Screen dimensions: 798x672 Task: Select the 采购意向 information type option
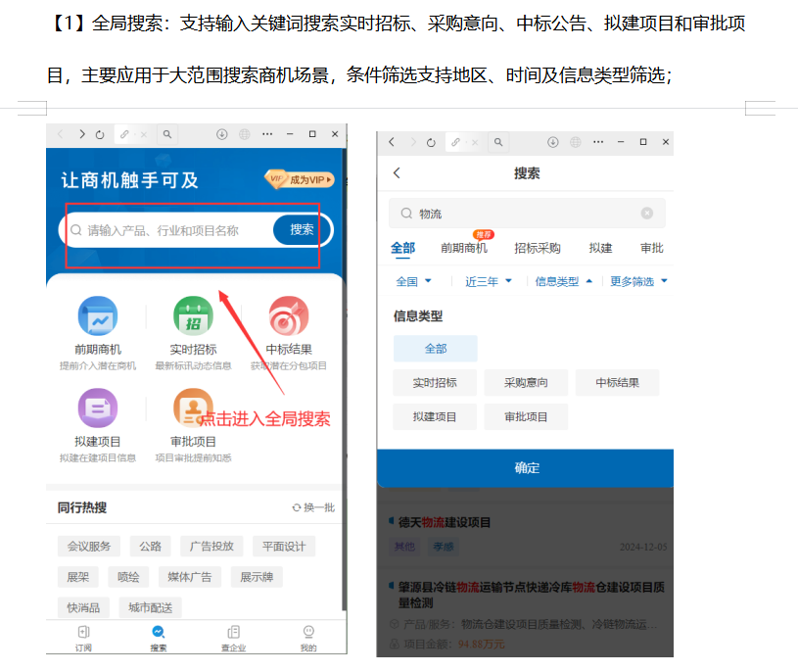(526, 383)
